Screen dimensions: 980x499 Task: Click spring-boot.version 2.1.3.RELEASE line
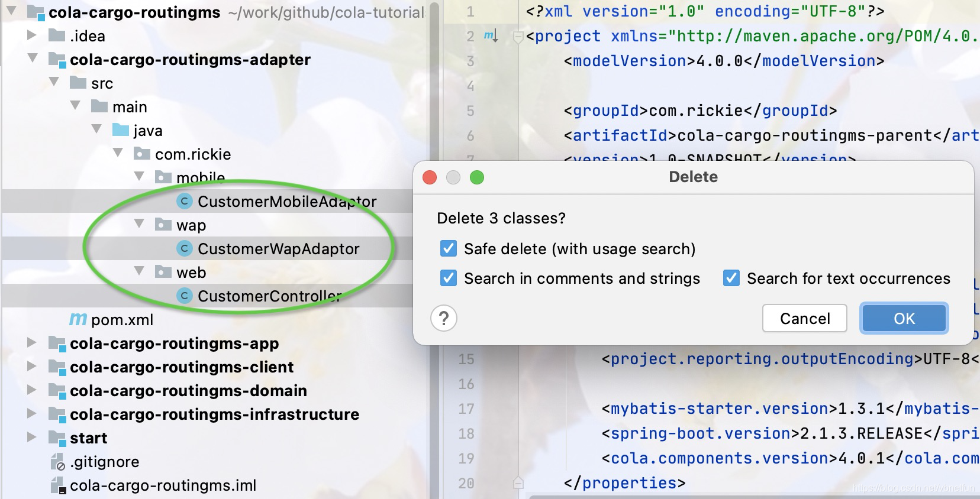point(791,433)
